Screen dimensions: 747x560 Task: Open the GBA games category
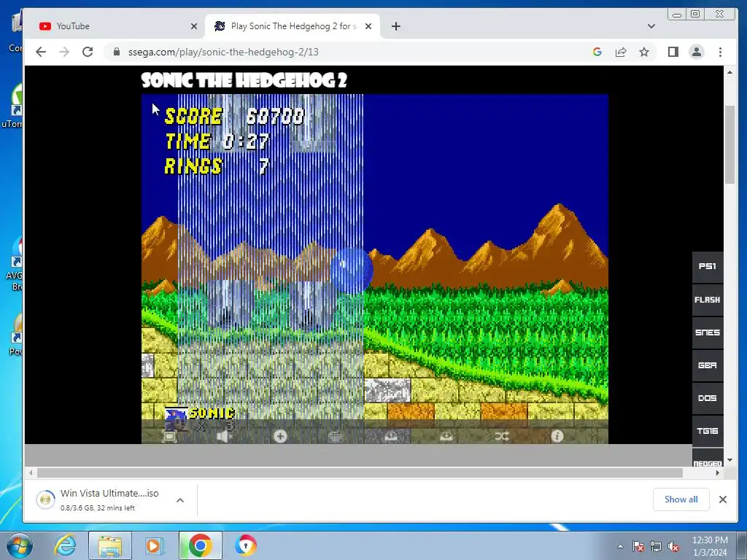tap(708, 365)
